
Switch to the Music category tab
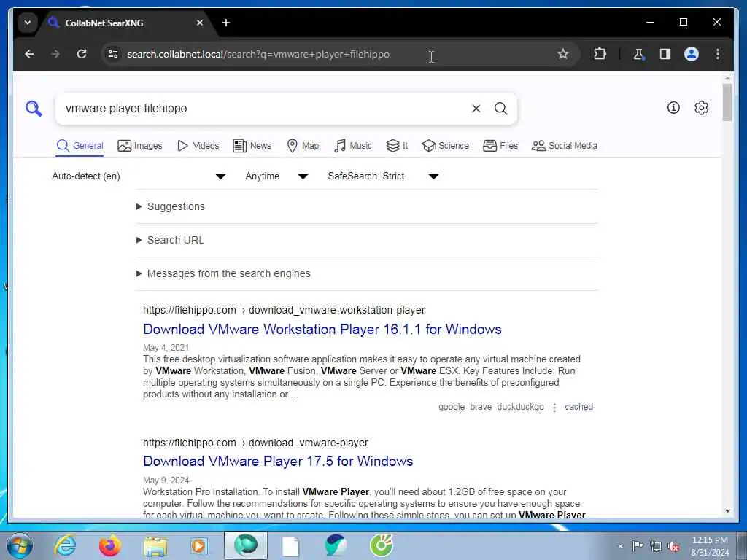click(x=353, y=146)
